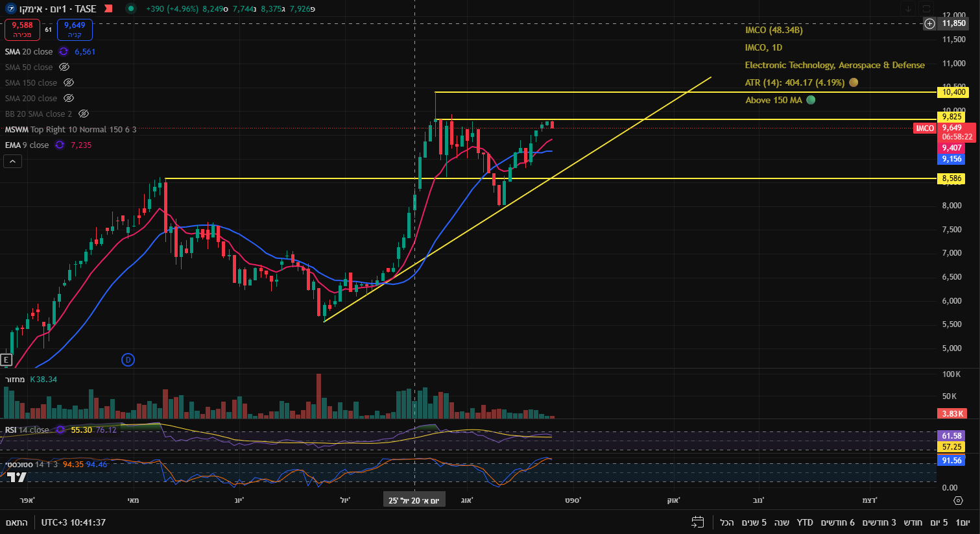The image size is (980, 534).
Task: Click the Electronic Technology, Aerospace & Defense text
Action: [835, 66]
